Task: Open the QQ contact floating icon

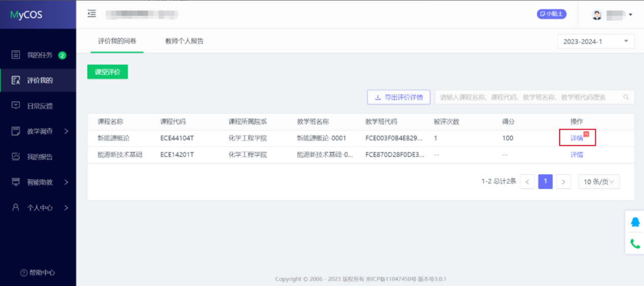Action: [635, 222]
